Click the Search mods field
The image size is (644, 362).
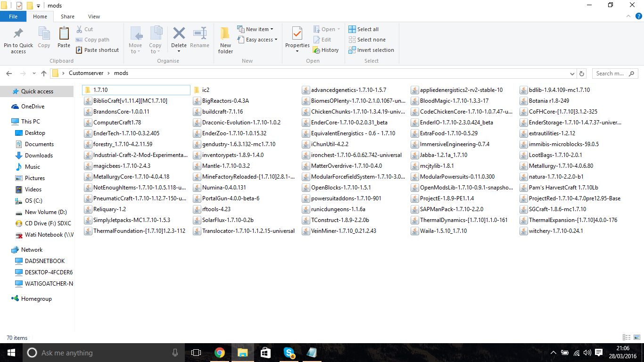tap(616, 74)
